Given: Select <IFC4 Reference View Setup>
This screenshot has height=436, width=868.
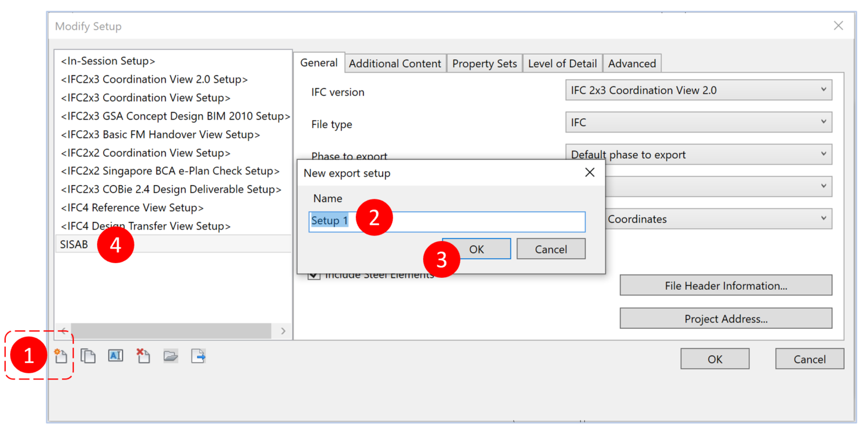Looking at the screenshot, I should tap(132, 208).
